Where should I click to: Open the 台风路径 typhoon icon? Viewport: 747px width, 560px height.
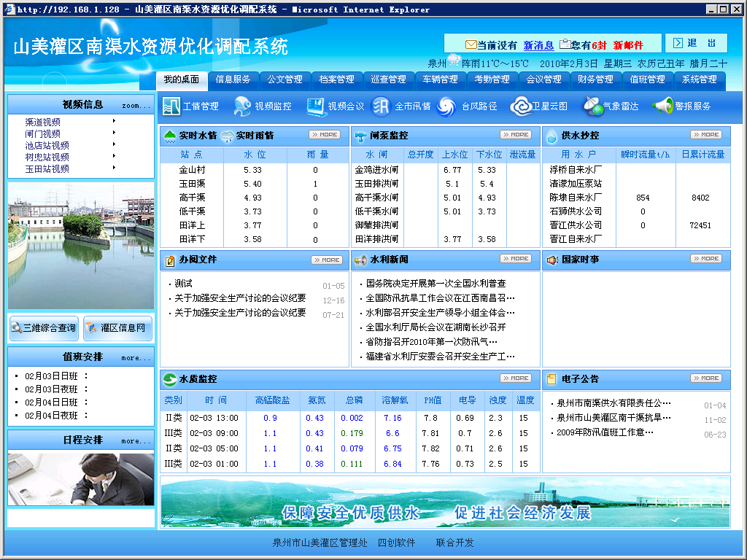click(x=446, y=106)
